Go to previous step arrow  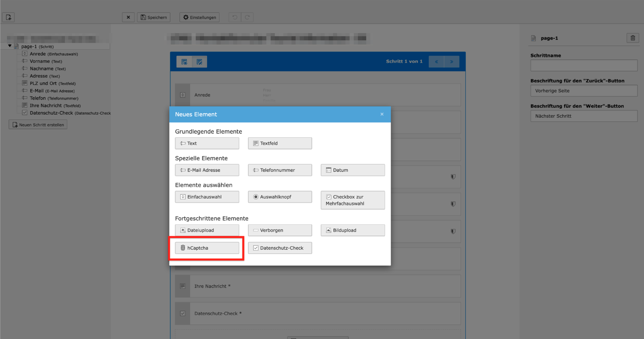click(436, 62)
